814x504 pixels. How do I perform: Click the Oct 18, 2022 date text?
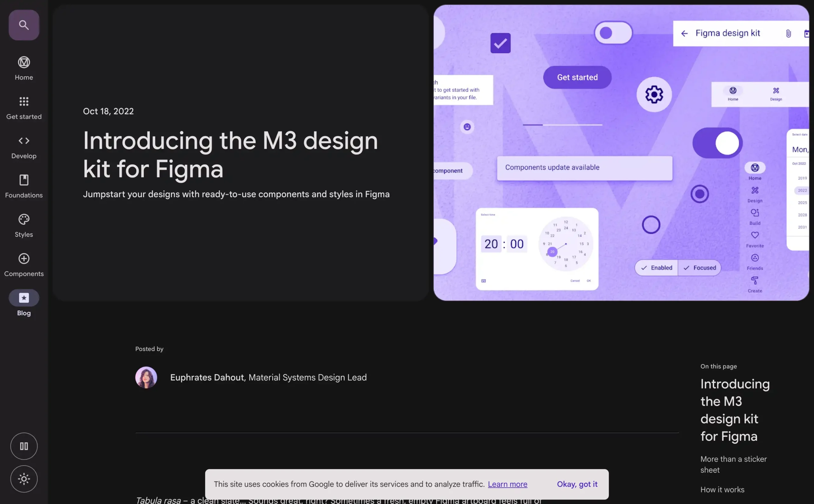108,111
